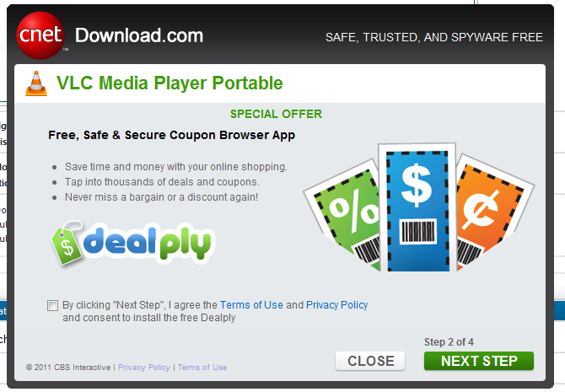Click the Step 2 of 4 indicator

point(449,342)
